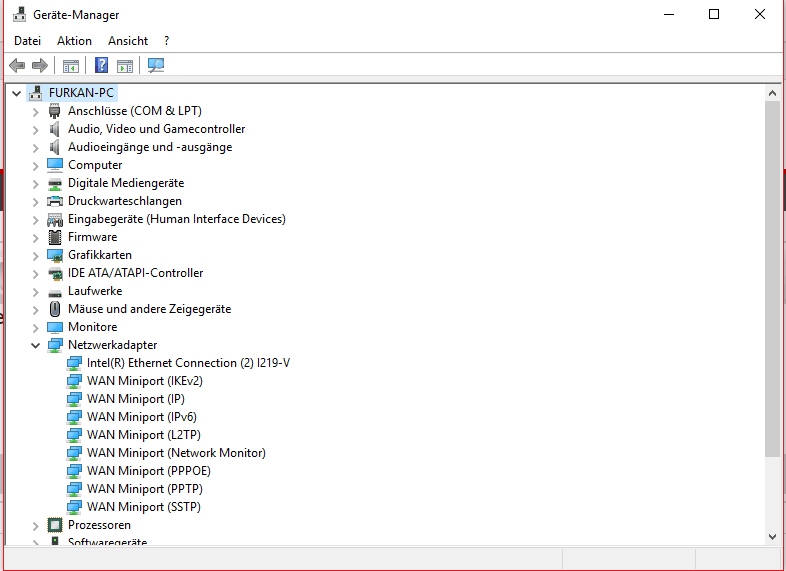The image size is (786, 571).
Task: Collapse the FURKAN-PC root node
Action: click(x=17, y=93)
